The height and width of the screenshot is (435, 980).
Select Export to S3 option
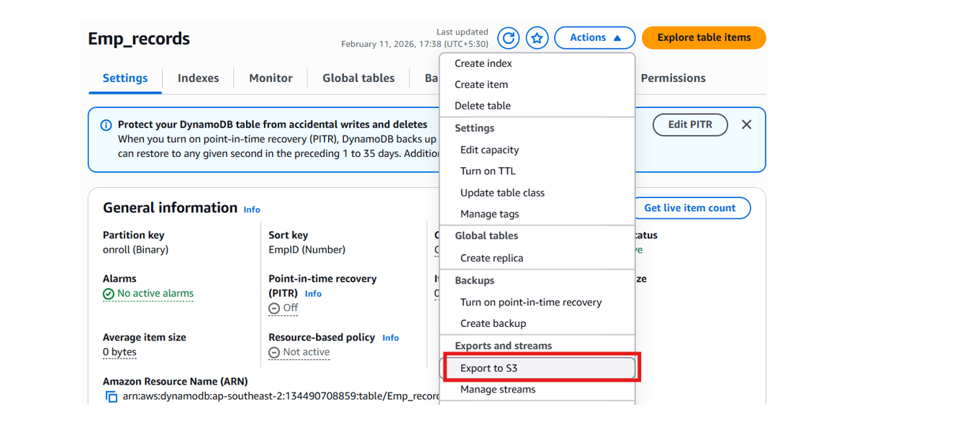point(537,368)
